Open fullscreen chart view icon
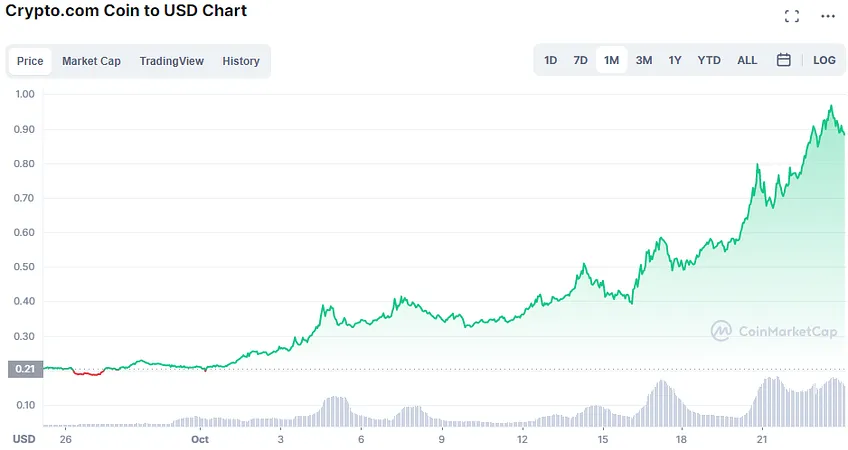Image resolution: width=848 pixels, height=450 pixels. pyautogui.click(x=792, y=16)
